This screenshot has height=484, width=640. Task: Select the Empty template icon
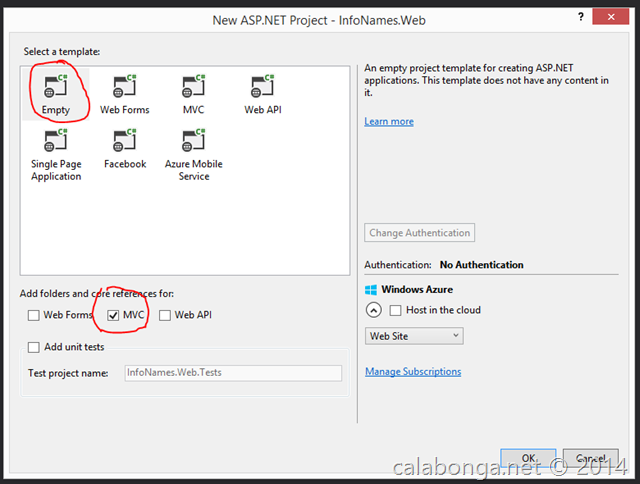click(56, 86)
